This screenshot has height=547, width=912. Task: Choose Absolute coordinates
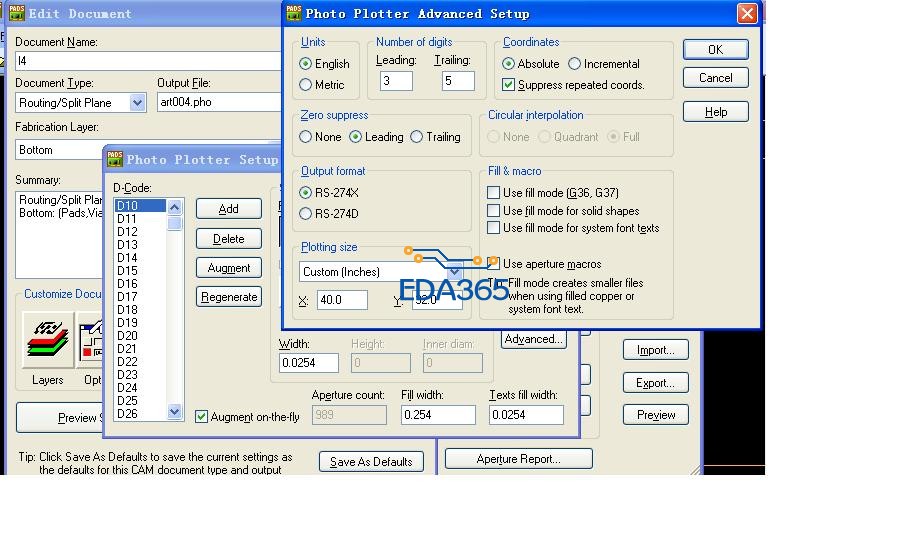coord(508,63)
